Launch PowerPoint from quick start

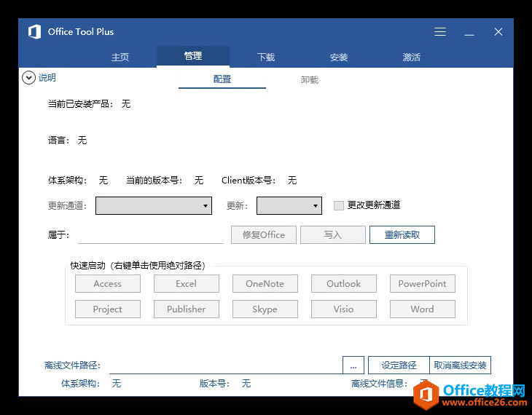click(x=423, y=283)
